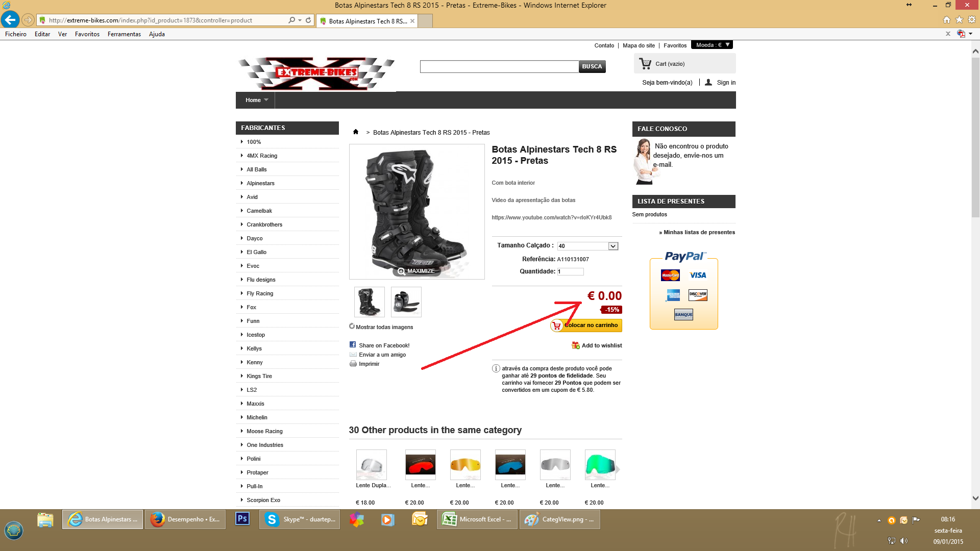The height and width of the screenshot is (551, 980).
Task: Next arrow in related products carousel
Action: point(618,469)
